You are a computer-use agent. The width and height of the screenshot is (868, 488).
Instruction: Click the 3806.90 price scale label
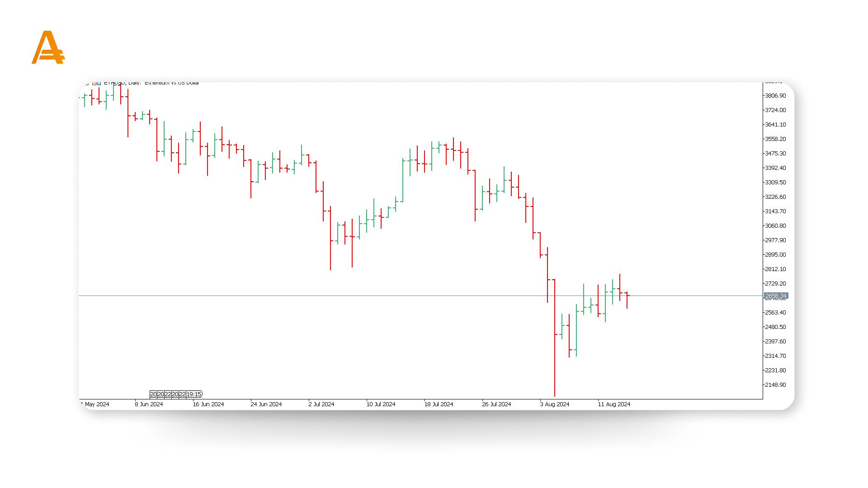775,96
